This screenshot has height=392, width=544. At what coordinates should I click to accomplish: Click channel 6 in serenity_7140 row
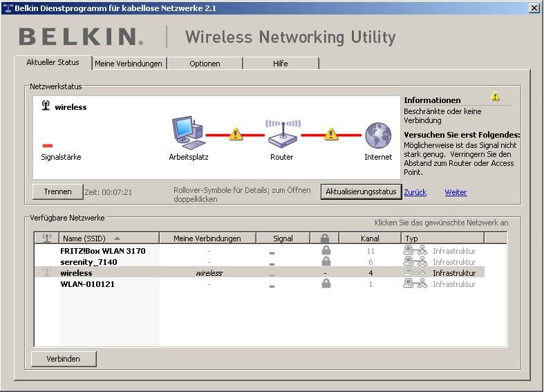click(371, 262)
